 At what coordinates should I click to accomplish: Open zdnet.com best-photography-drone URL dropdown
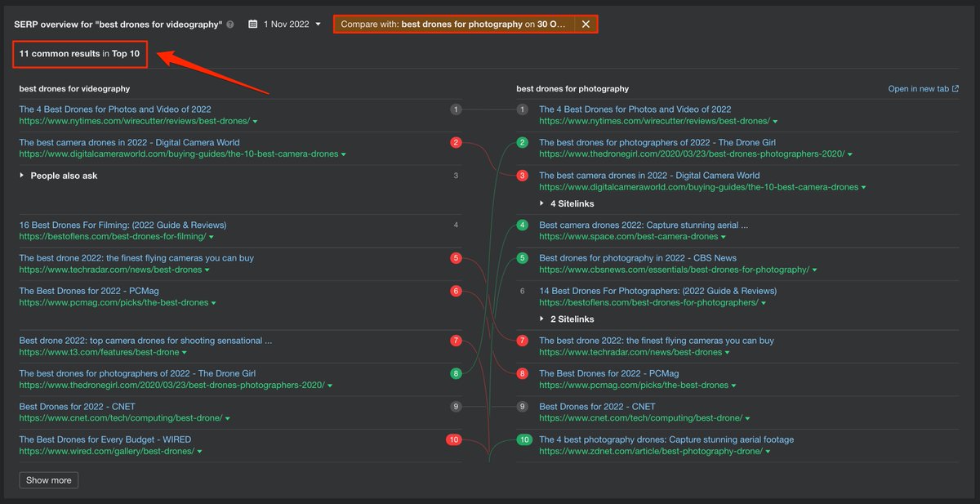tap(768, 452)
